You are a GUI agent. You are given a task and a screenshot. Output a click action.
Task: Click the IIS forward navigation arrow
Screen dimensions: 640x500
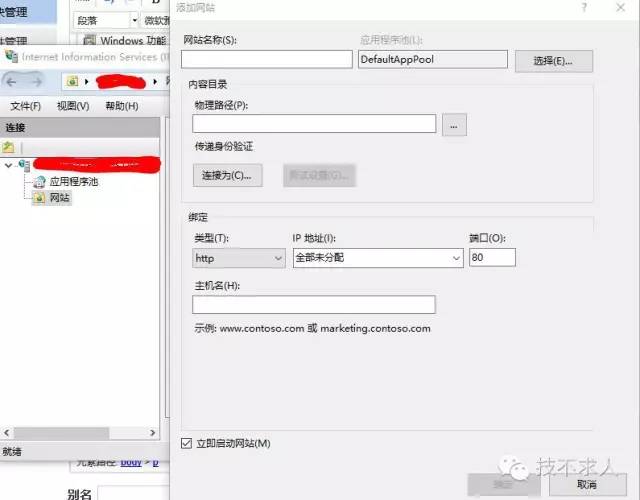[37, 82]
